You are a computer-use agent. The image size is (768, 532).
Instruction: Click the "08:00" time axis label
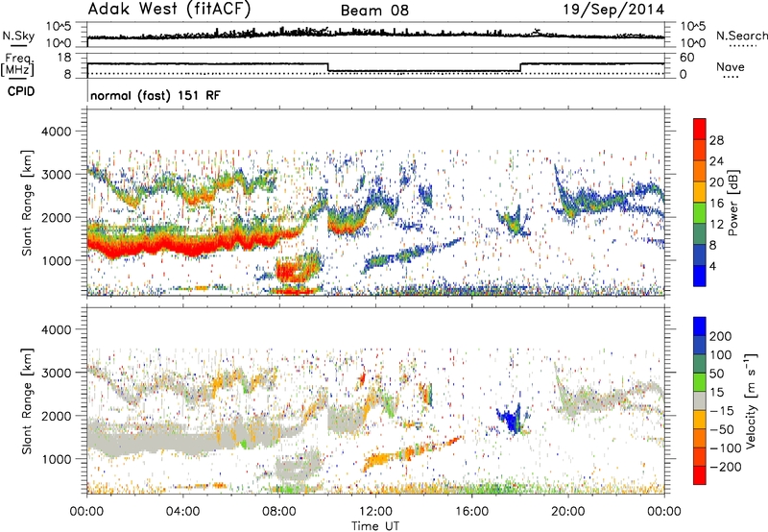tap(279, 512)
